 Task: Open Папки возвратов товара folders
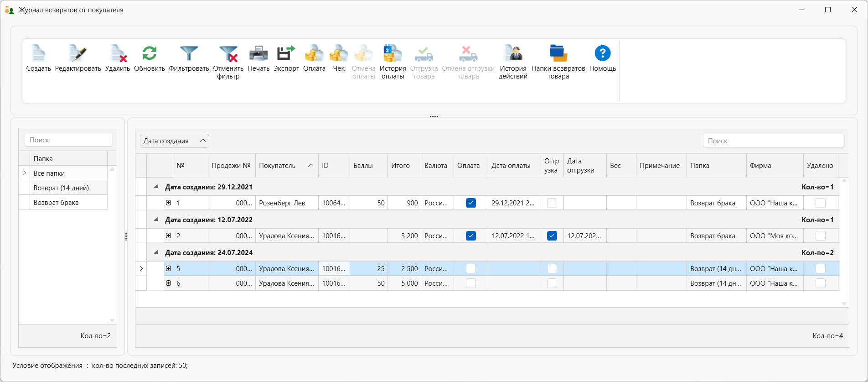[558, 53]
